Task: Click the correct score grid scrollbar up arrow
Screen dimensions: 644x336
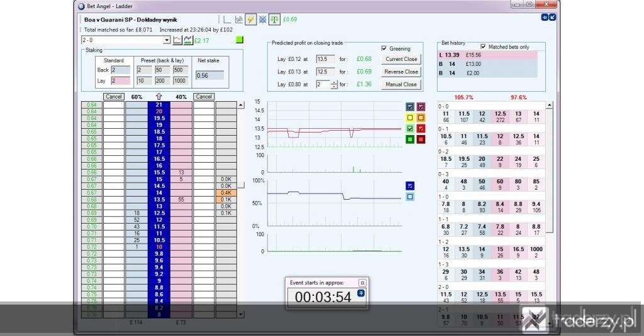Action: 550,105
